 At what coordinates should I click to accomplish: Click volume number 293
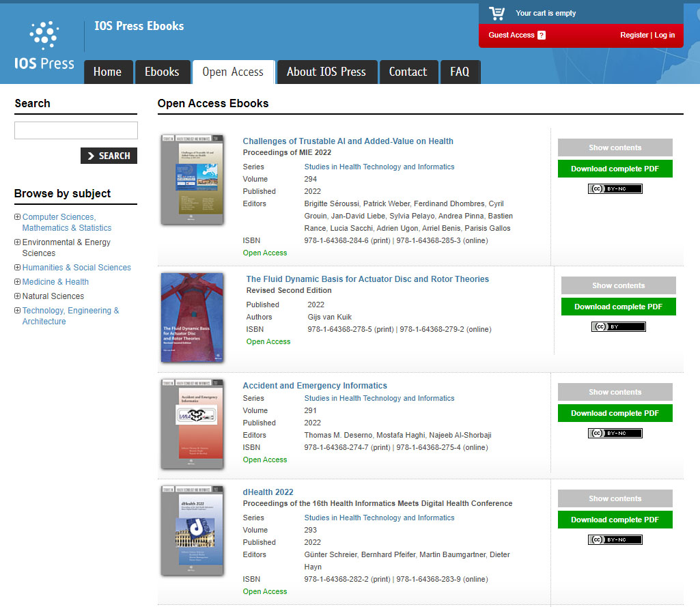(310, 530)
